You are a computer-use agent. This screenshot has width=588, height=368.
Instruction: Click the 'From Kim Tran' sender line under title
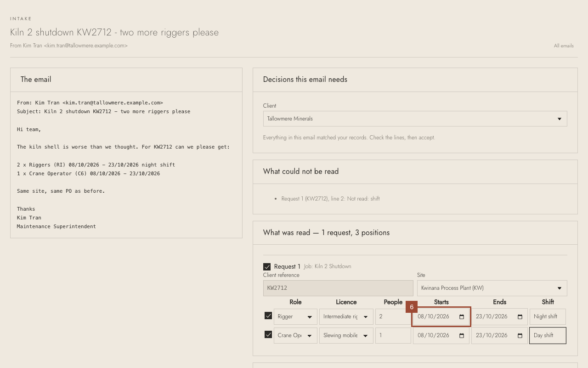69,46
